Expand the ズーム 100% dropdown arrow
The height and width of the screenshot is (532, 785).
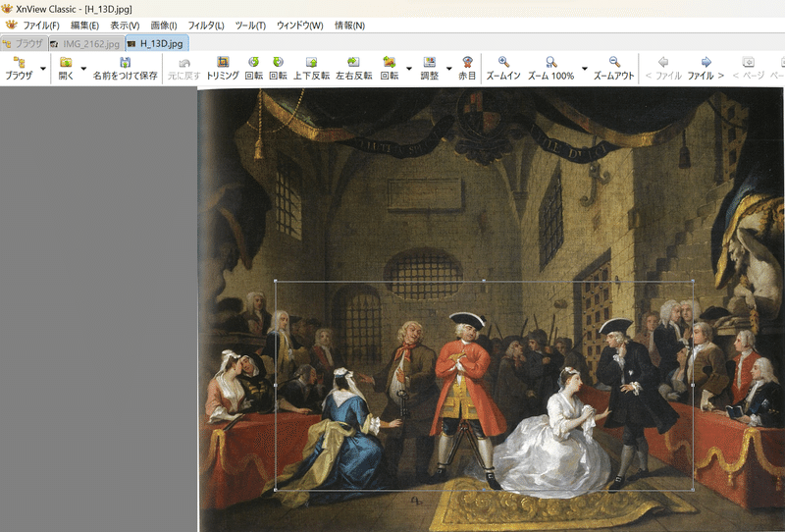[584, 69]
